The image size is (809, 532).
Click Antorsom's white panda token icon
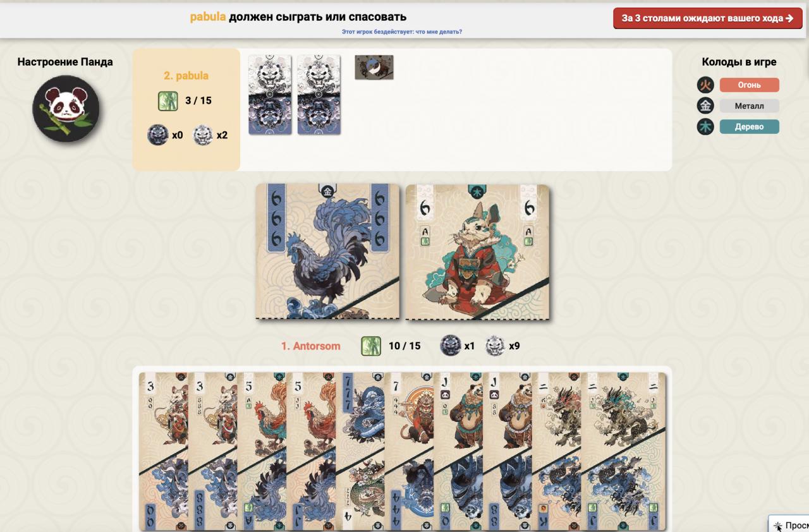[x=495, y=346]
